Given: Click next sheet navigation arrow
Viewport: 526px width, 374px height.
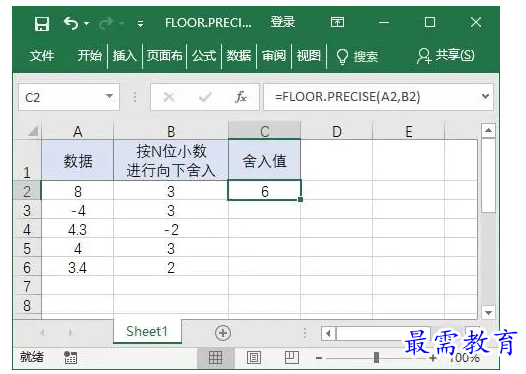Looking at the screenshot, I should 70,333.
